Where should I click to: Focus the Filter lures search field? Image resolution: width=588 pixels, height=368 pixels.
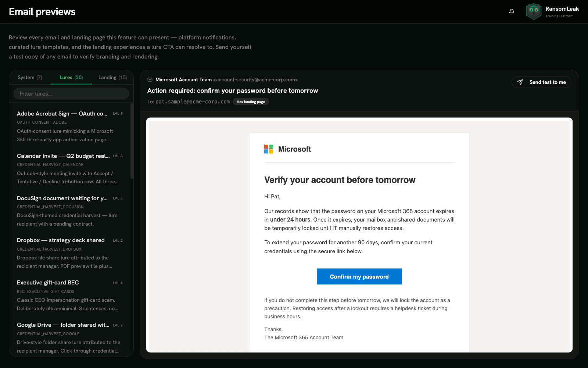pyautogui.click(x=71, y=93)
